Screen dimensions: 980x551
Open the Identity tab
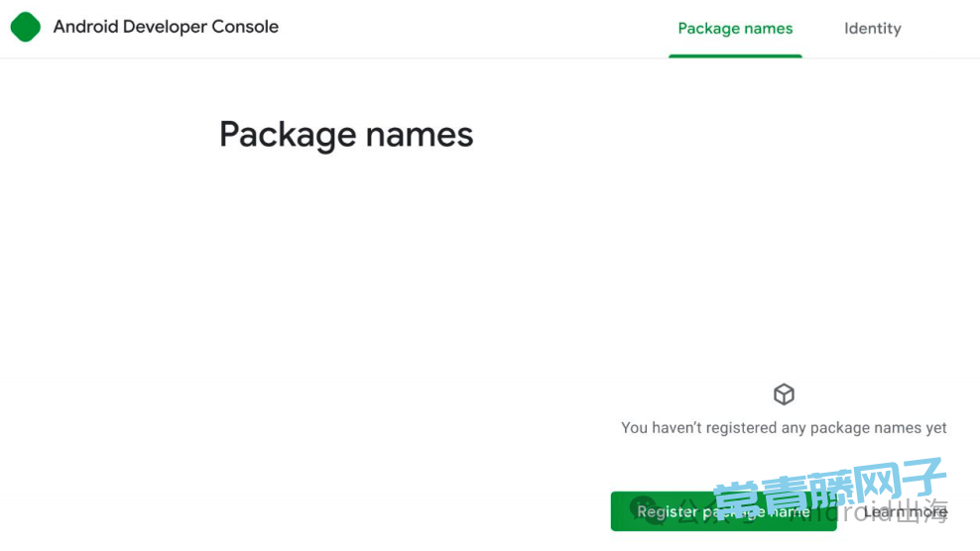pyautogui.click(x=873, y=28)
